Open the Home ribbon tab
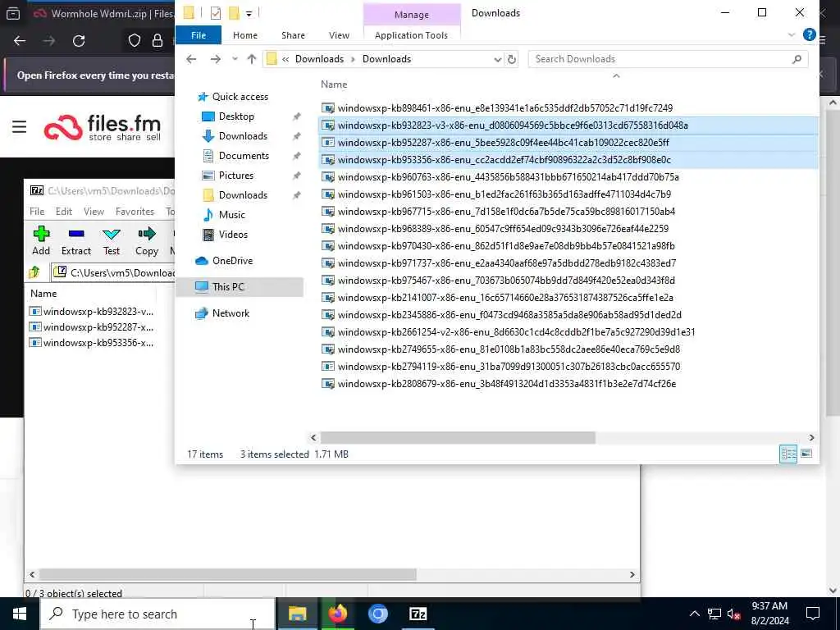Viewport: 840px width, 630px height. point(244,34)
